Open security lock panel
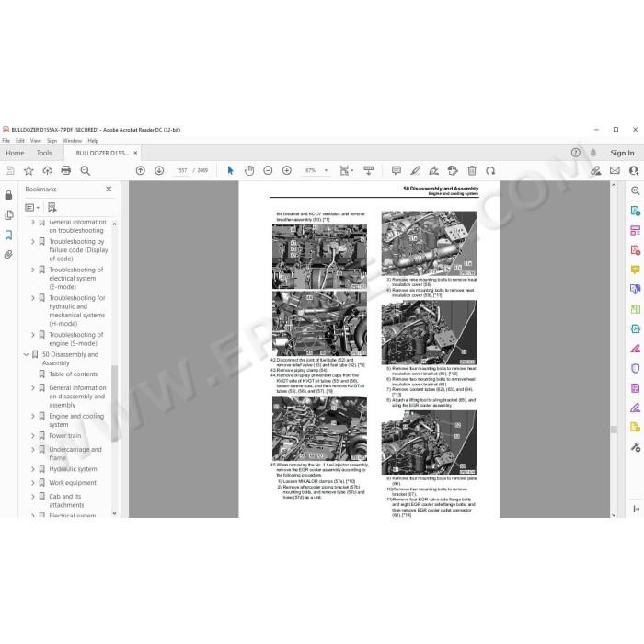644x644 pixels. pyautogui.click(x=8, y=195)
